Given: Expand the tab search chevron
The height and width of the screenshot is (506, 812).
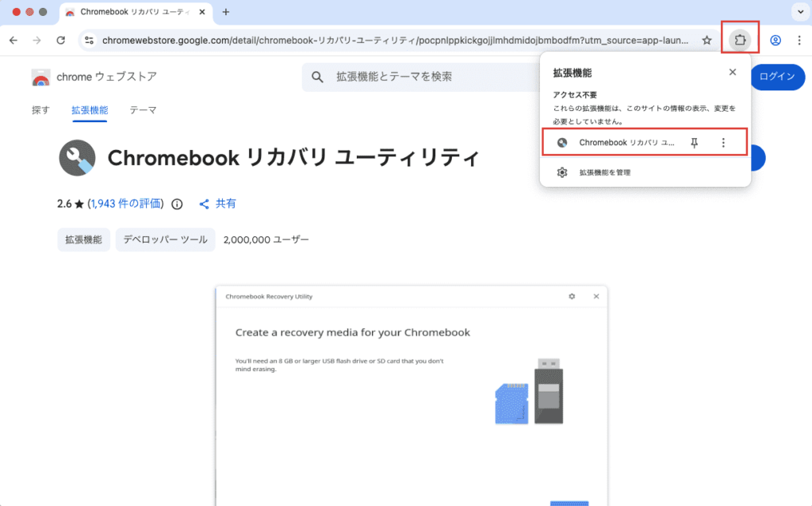Looking at the screenshot, I should point(800,12).
